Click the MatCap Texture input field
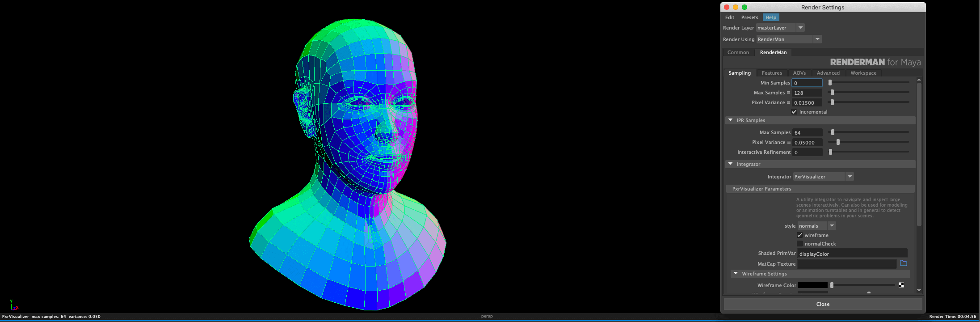This screenshot has height=322, width=980. [847, 264]
